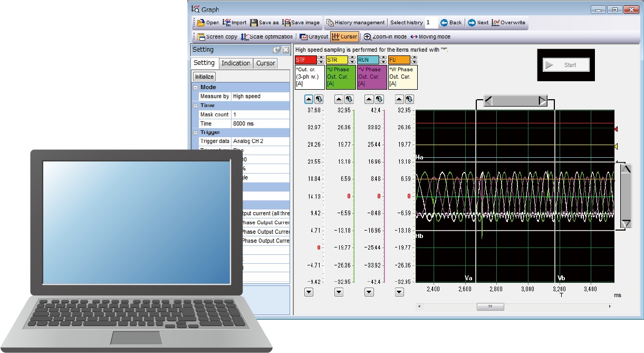Screen dimensions: 644x353
Task: Toggle Cursor mode off
Action: [344, 37]
